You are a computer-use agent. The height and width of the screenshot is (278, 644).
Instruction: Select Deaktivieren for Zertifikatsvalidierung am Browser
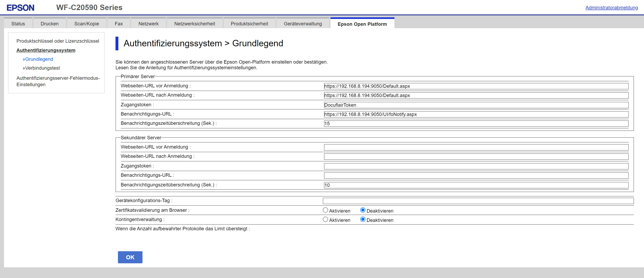pyautogui.click(x=363, y=210)
